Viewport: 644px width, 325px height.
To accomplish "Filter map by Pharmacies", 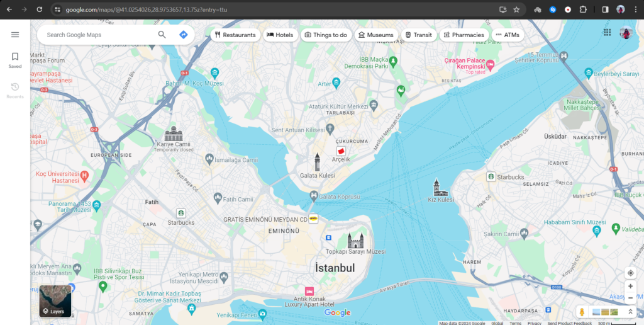I will tap(464, 35).
